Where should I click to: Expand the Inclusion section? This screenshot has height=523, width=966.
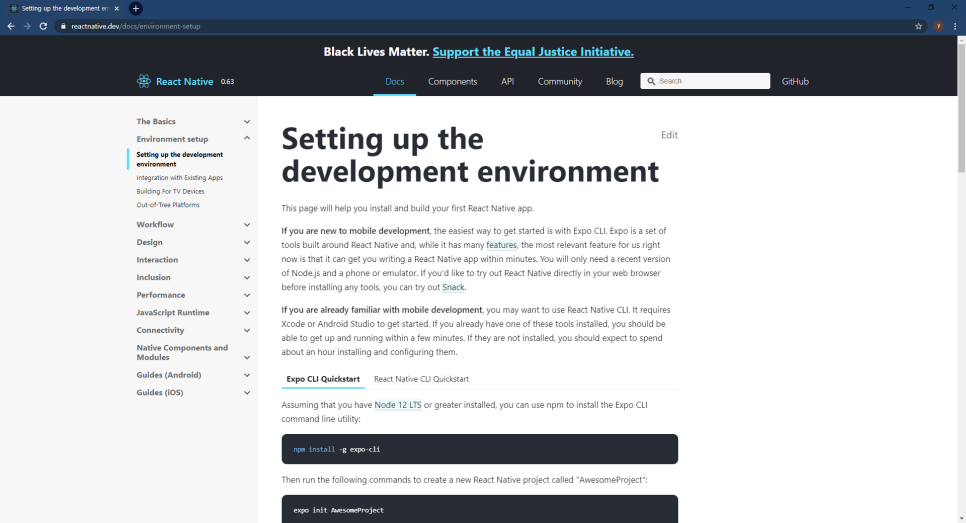pos(193,277)
